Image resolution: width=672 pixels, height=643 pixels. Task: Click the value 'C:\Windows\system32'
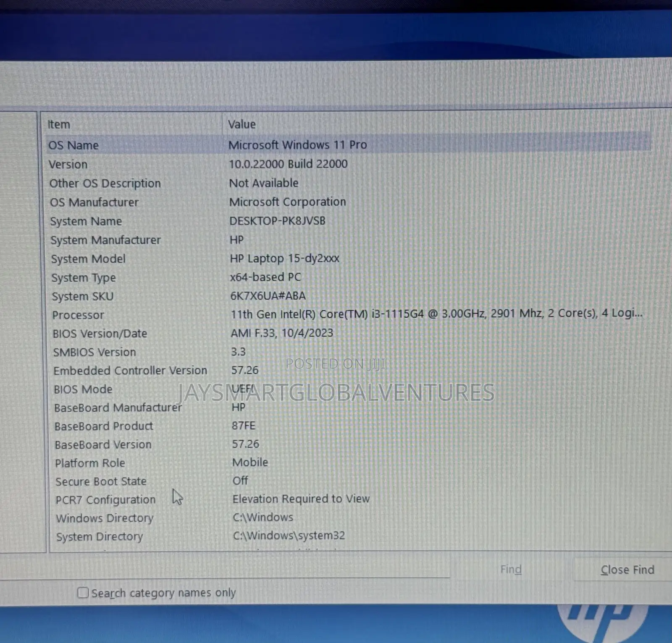289,535
